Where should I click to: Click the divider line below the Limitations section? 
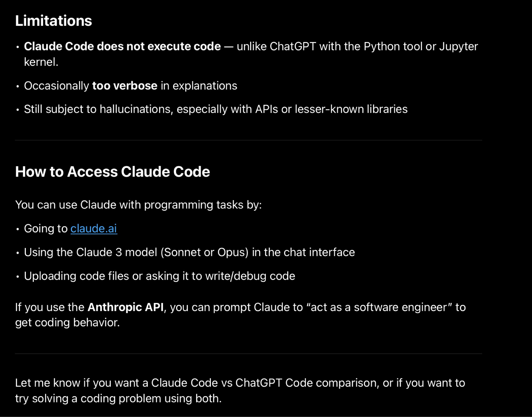pyautogui.click(x=248, y=140)
